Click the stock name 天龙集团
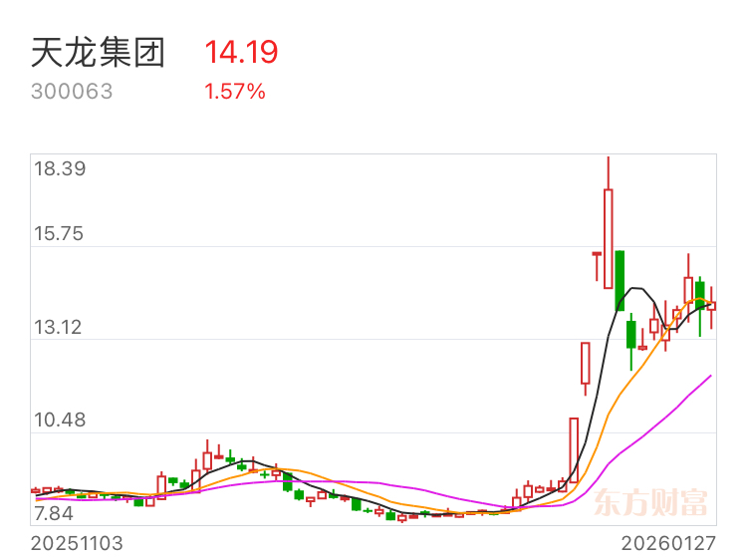747x560 pixels. (99, 53)
